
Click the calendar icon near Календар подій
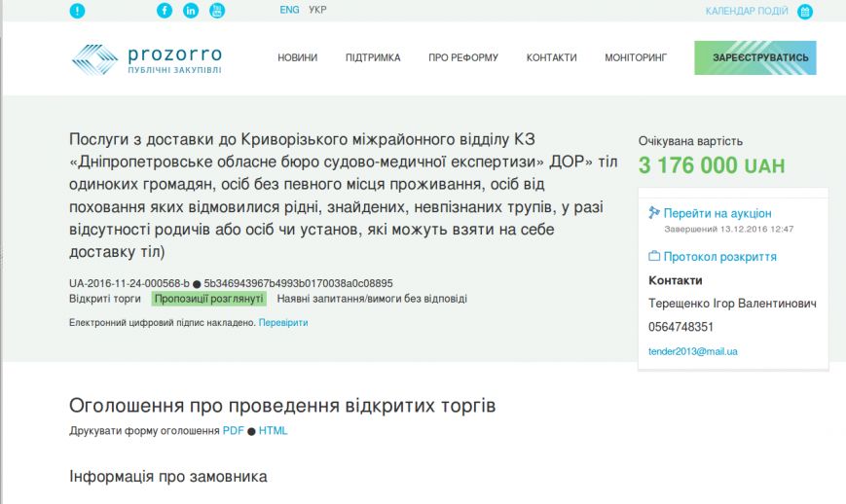(805, 12)
